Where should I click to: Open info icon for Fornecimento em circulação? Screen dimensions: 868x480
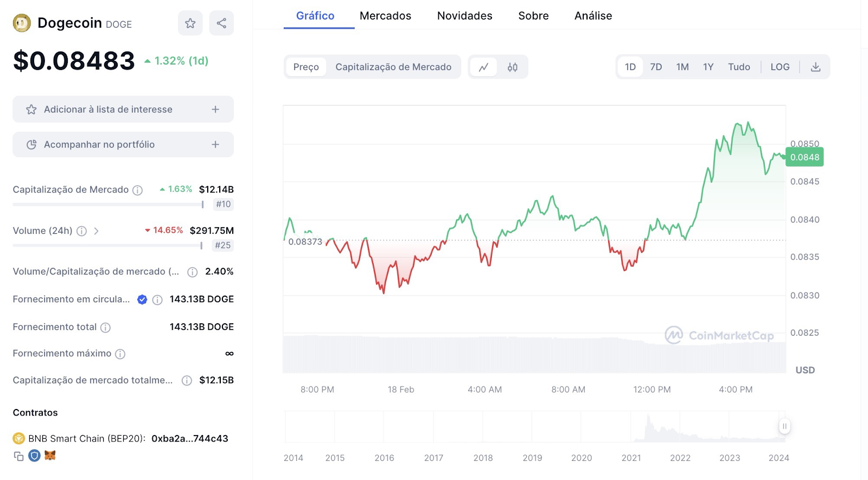point(157,300)
